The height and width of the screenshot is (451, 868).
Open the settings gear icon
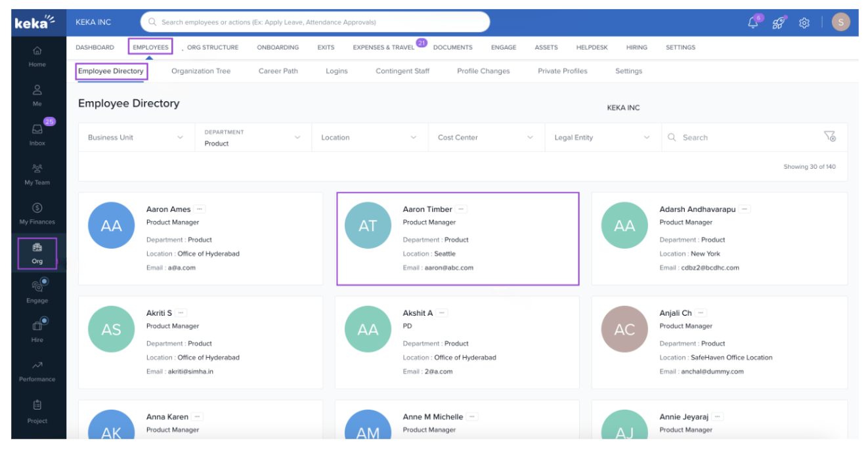804,23
